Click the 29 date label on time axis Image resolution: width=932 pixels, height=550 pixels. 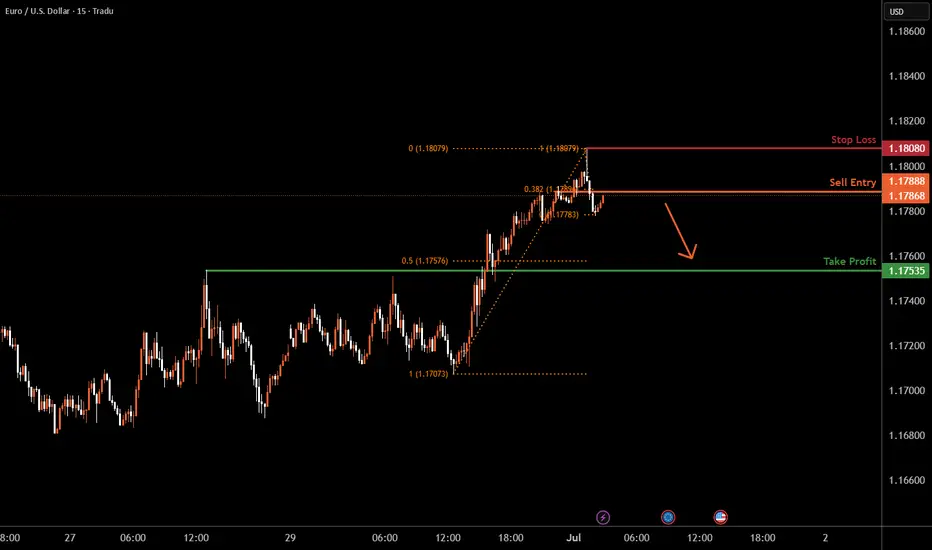290,538
